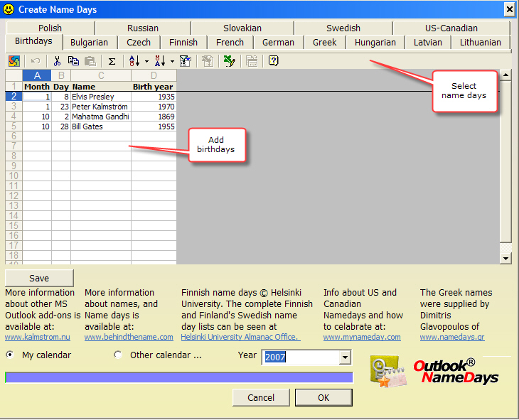Open the Hungarian tab
Image resolution: width=519 pixels, height=420 pixels.
click(x=375, y=43)
